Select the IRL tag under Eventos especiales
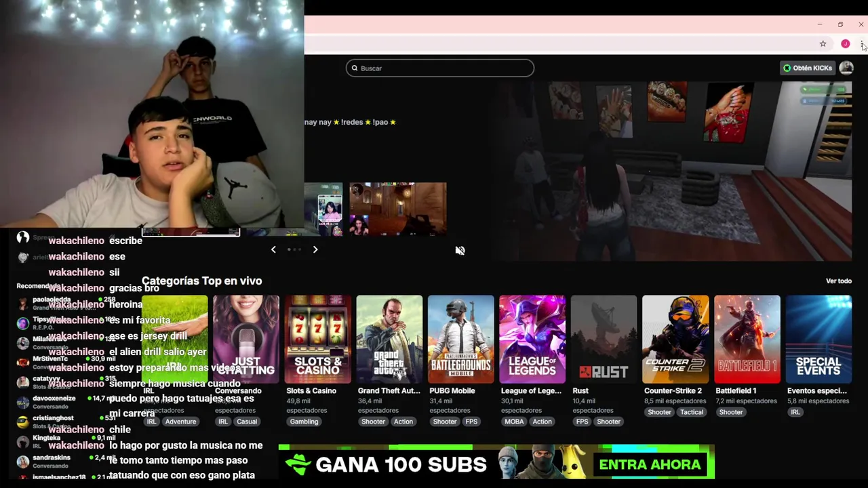This screenshot has height=488, width=868. [795, 412]
